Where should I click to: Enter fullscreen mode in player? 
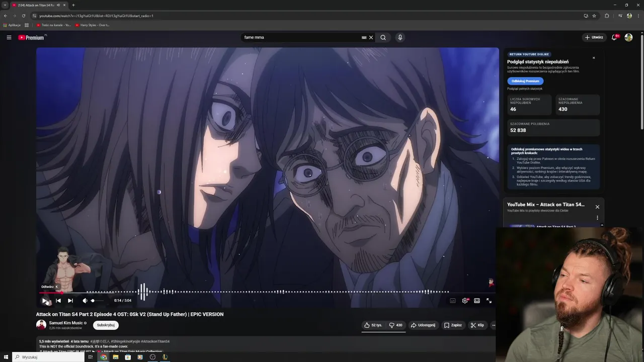click(489, 301)
